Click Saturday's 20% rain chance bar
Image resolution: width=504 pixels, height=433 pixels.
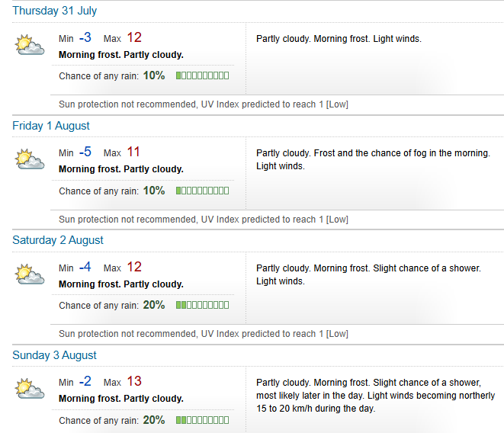pyautogui.click(x=203, y=305)
